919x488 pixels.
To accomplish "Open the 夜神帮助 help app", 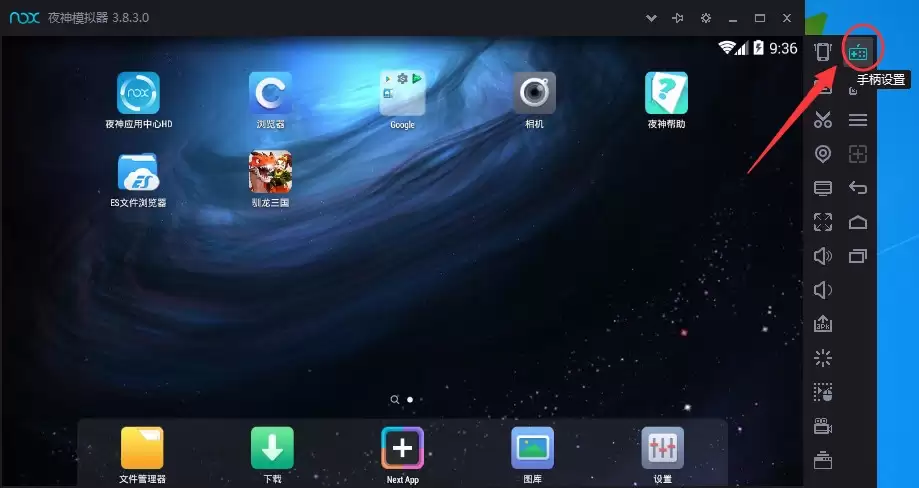I will pyautogui.click(x=666, y=100).
